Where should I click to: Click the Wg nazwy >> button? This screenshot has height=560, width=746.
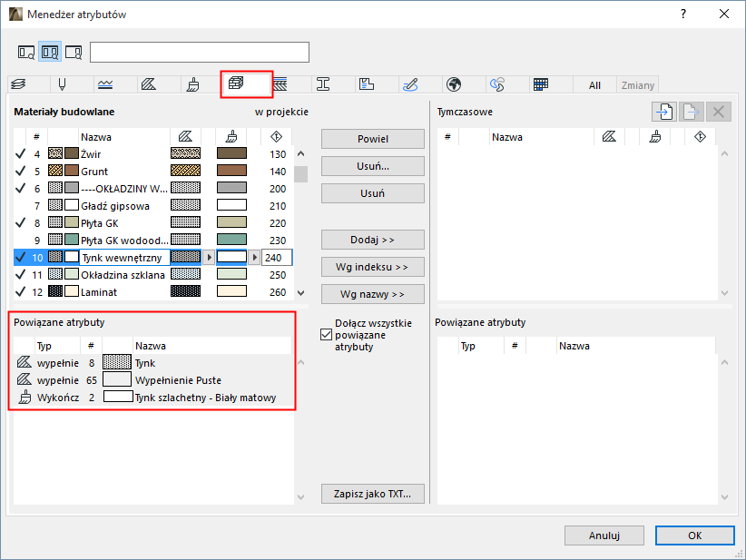click(x=373, y=294)
